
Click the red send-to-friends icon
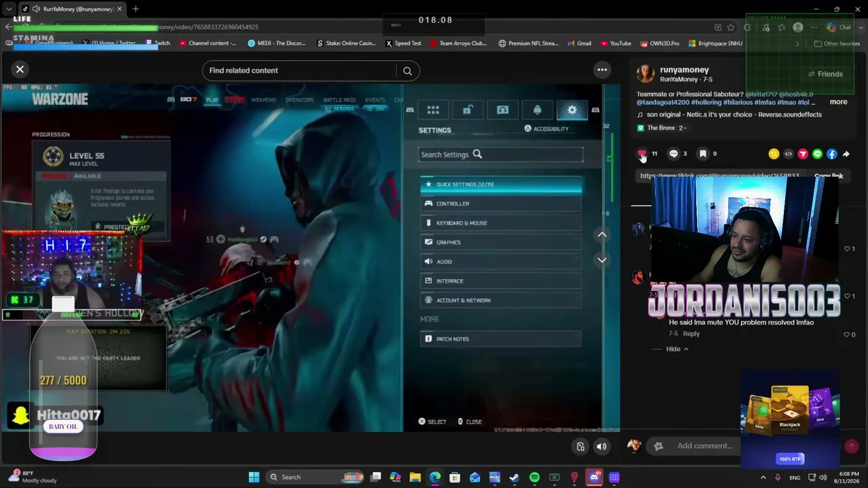[x=803, y=154]
